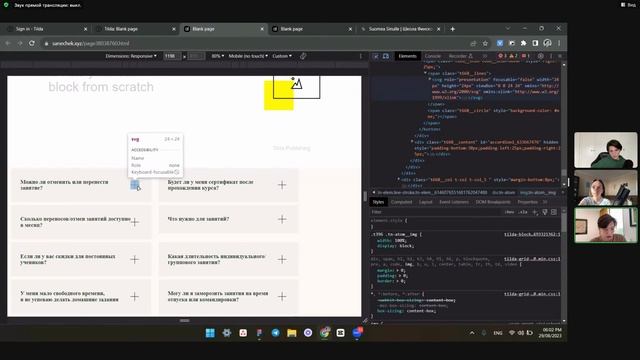Click the yellow warnings counter in DevTools
This screenshot has width=640, height=360.
pyautogui.click(x=513, y=56)
